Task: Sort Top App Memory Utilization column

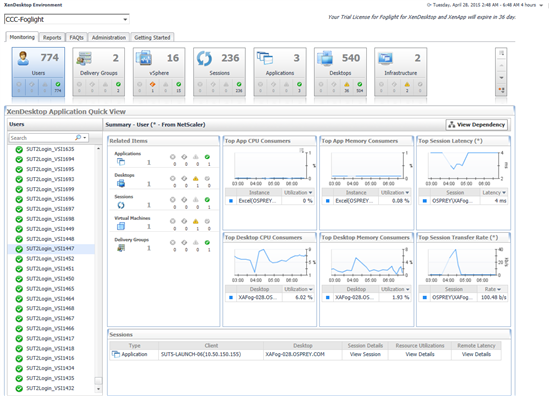Action: click(394, 193)
